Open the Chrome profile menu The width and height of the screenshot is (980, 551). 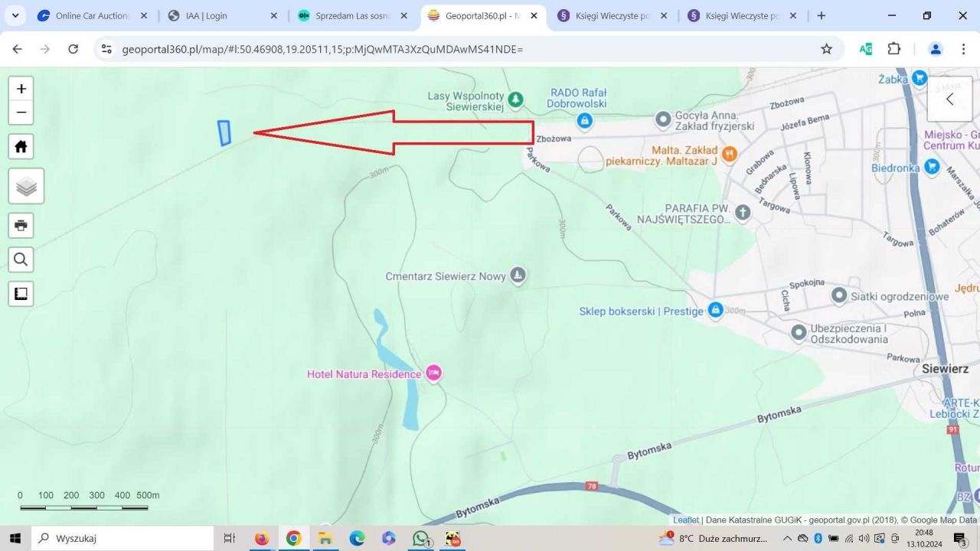click(x=935, y=49)
